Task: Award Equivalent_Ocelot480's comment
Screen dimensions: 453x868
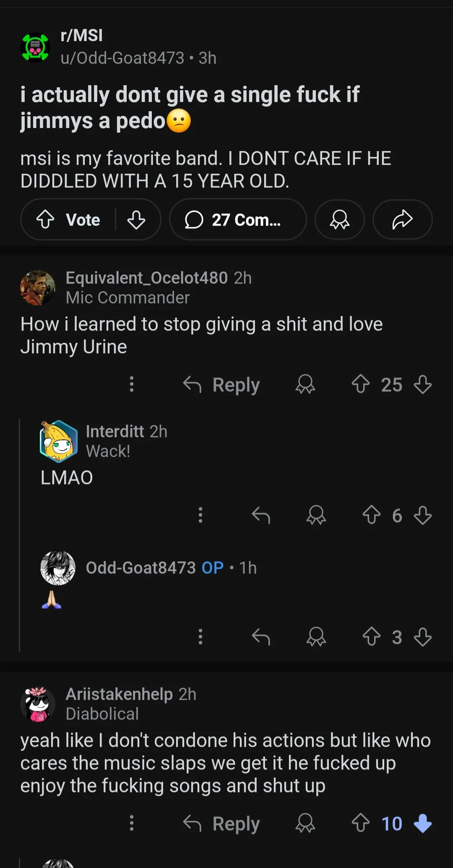Action: (x=305, y=384)
